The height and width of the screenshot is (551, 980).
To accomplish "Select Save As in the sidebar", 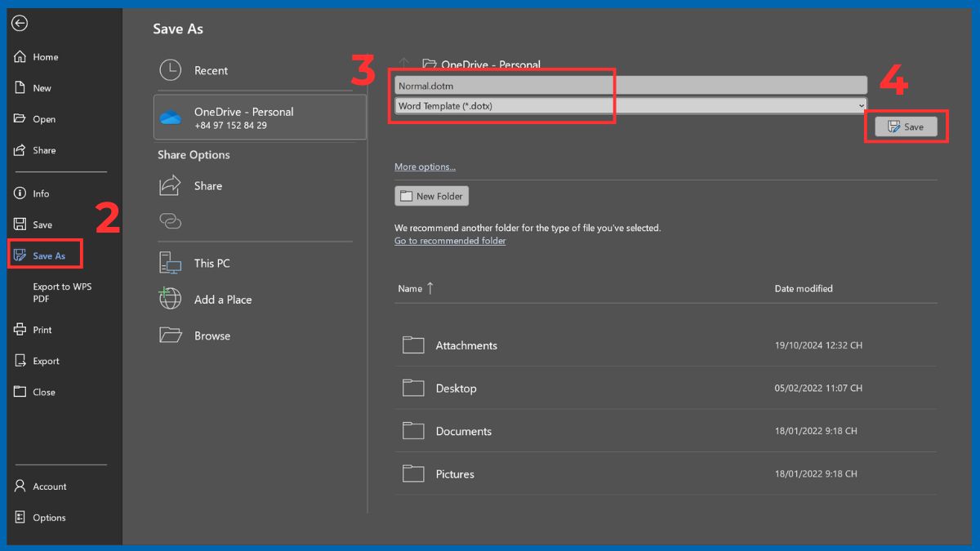I will pos(48,256).
